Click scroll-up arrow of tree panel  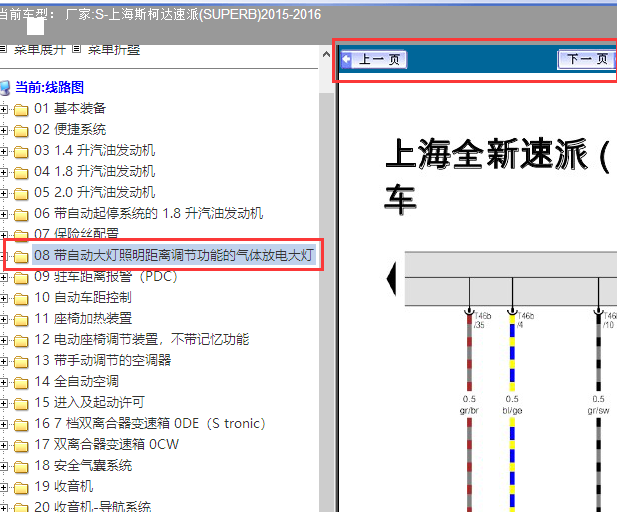(326, 54)
